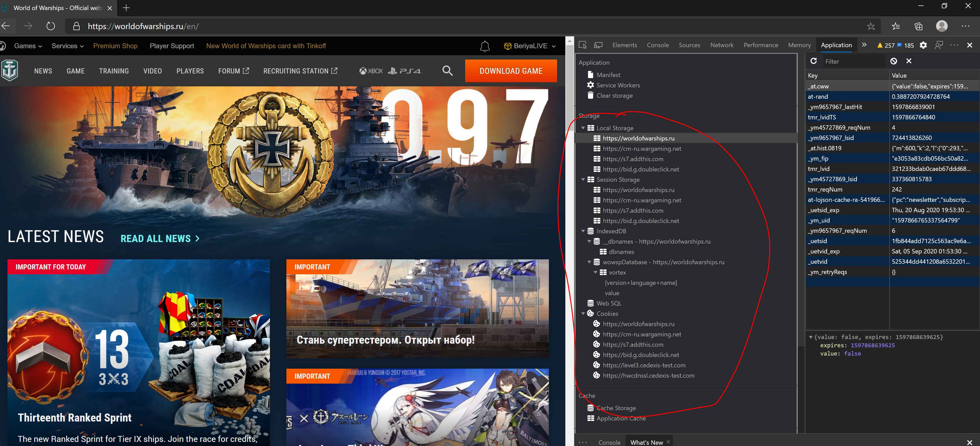This screenshot has height=446, width=980.
Task: Toggle device emulation icon in DevTools
Action: [x=598, y=45]
